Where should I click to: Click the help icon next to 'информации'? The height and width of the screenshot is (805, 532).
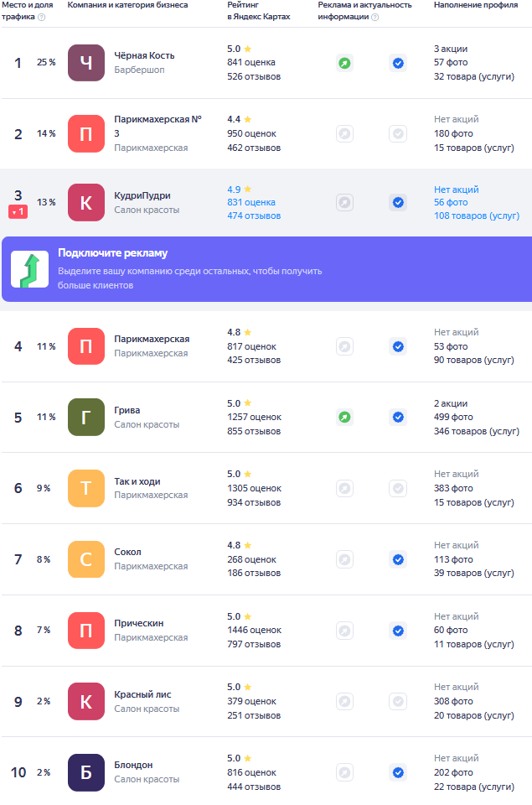[x=375, y=17]
